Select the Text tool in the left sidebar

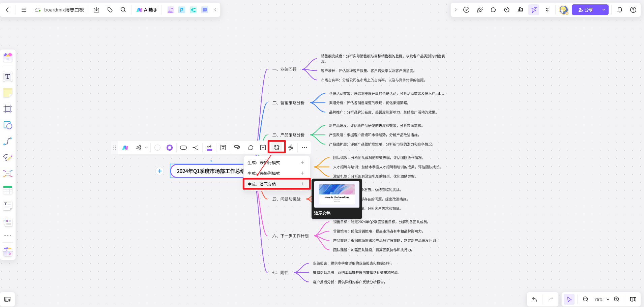point(7,76)
